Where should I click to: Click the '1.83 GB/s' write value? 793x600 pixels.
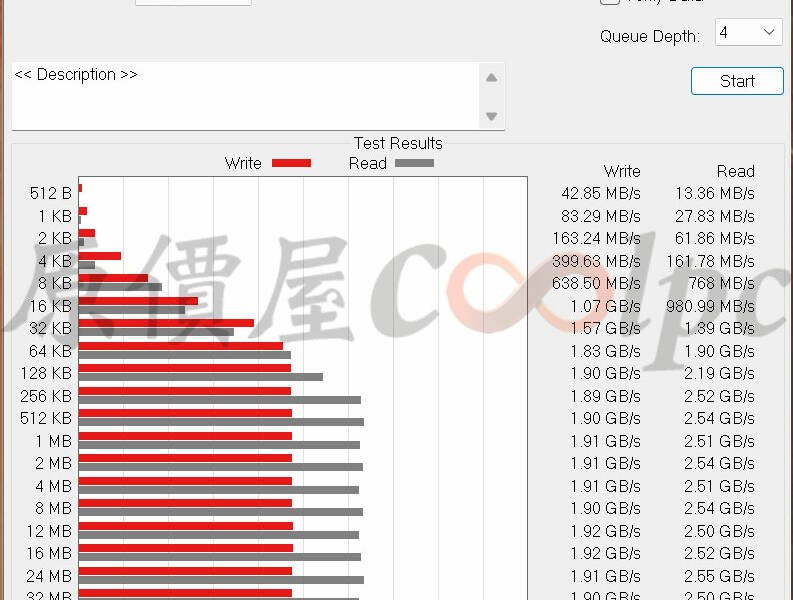[x=605, y=351]
